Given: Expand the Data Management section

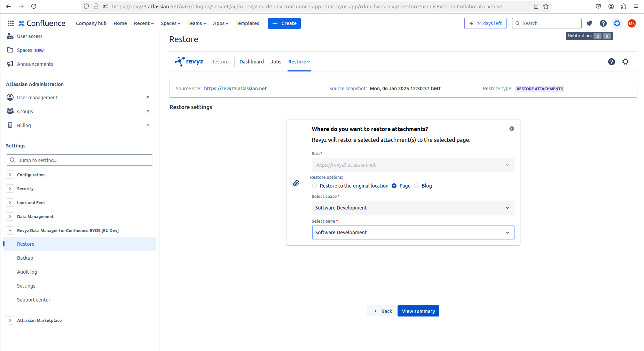Looking at the screenshot, I should [x=10, y=216].
